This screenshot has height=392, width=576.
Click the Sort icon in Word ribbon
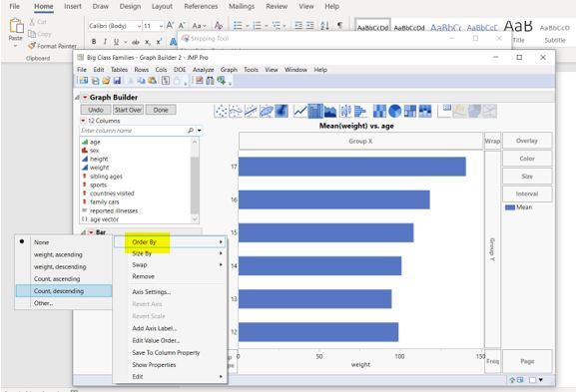(324, 25)
